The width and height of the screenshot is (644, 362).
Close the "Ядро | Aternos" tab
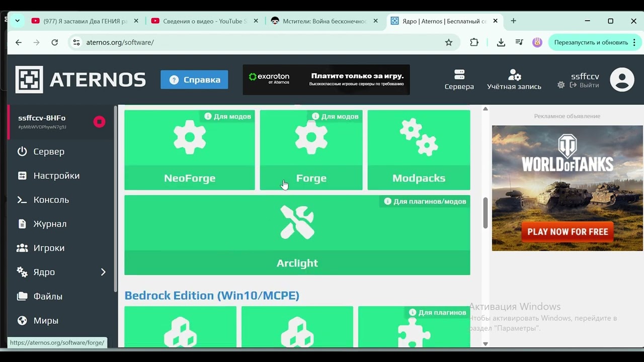point(496,21)
